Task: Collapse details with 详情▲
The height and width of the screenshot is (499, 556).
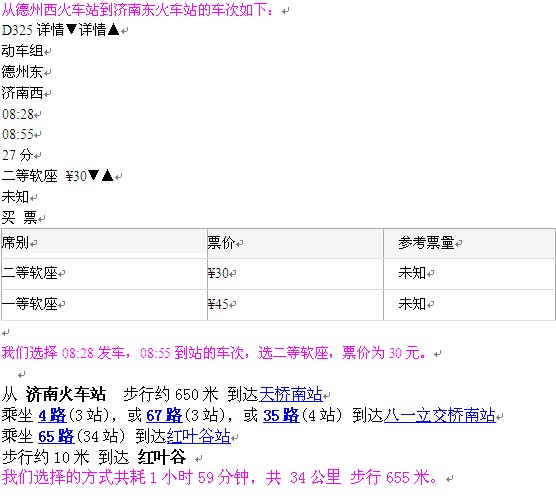Action: [99, 30]
